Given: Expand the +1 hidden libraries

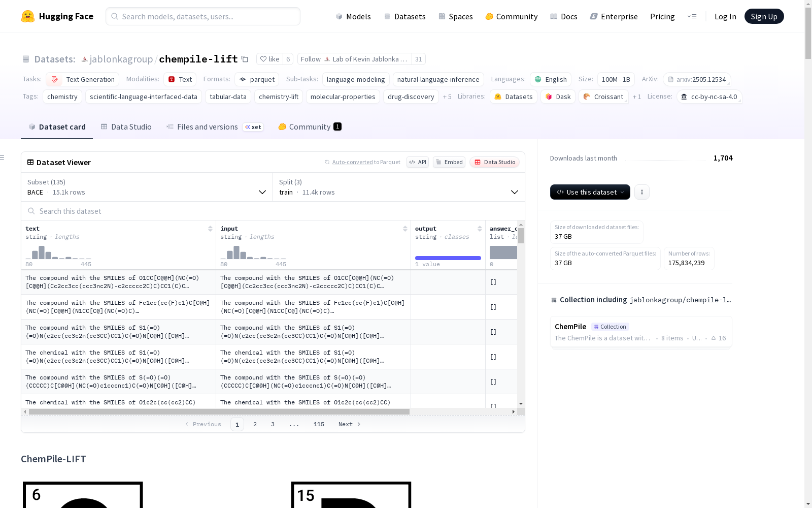Looking at the screenshot, I should (x=637, y=97).
